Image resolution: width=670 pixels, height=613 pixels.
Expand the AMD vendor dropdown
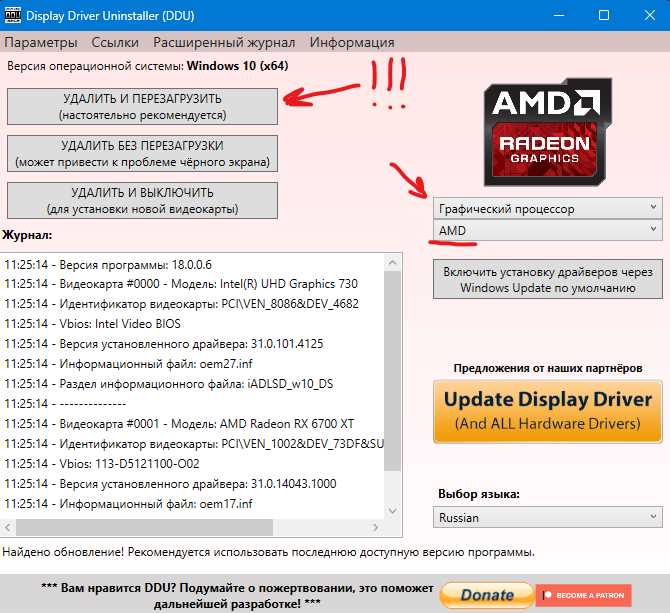click(x=548, y=230)
